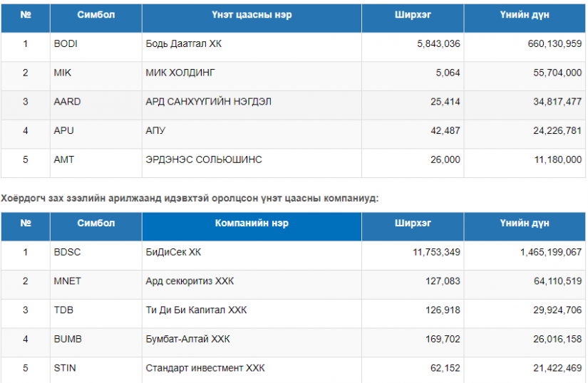The image size is (588, 383).
Task: Click the 1,465,199,067 value cell
Action: point(547,252)
